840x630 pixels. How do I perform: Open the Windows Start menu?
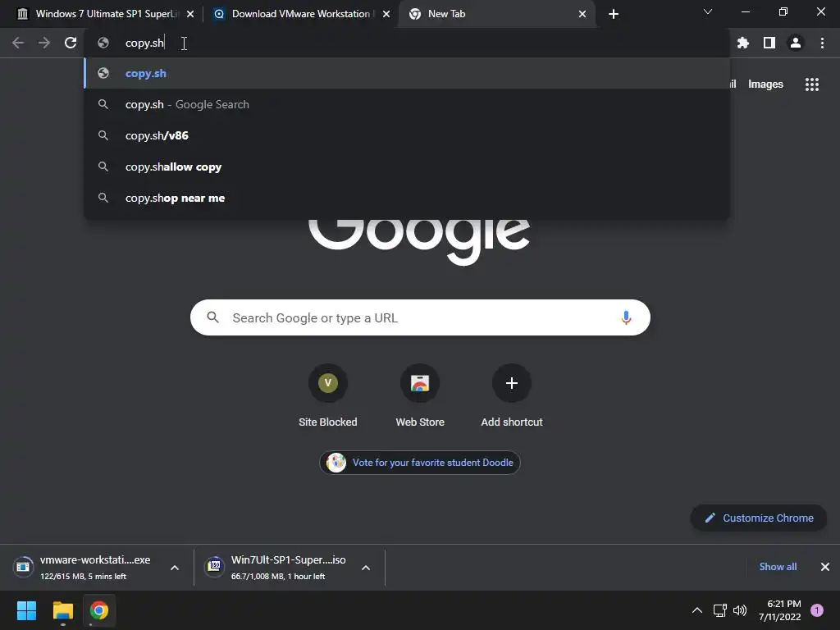click(26, 610)
